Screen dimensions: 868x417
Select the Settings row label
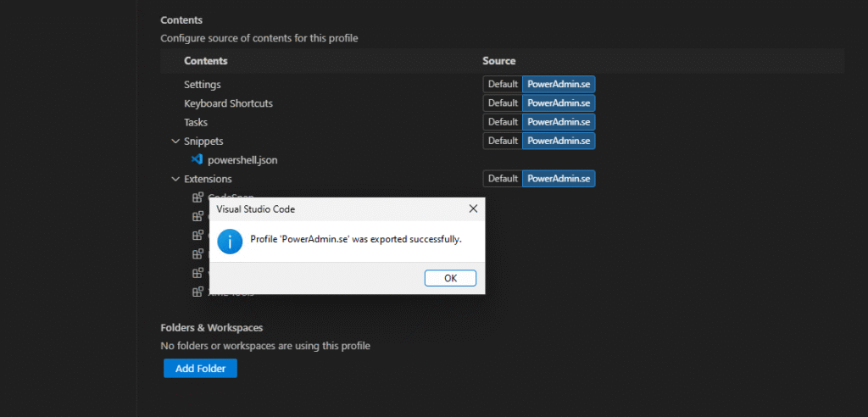tap(203, 85)
